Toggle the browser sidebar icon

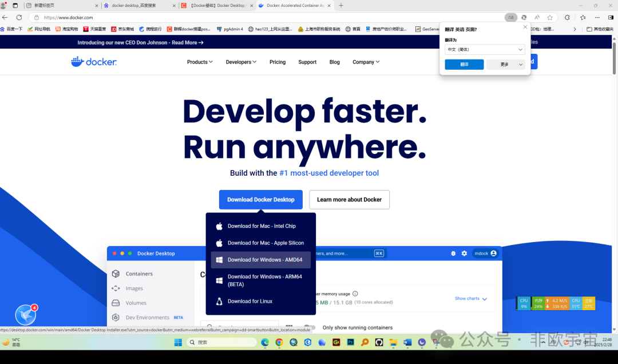pyautogui.click(x=611, y=17)
